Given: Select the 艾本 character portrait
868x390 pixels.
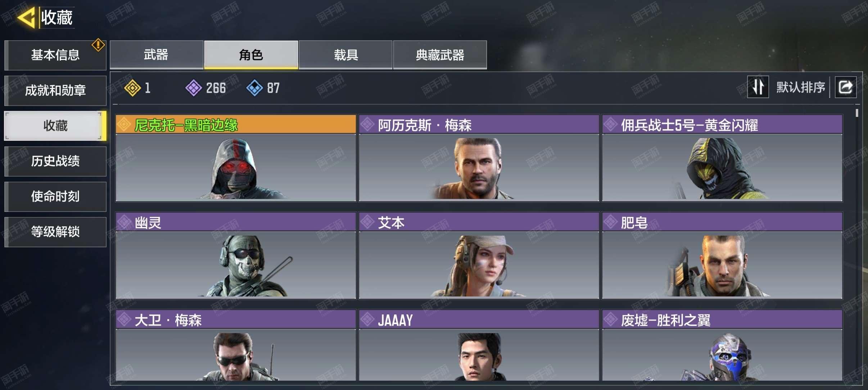Looking at the screenshot, I should tap(479, 265).
